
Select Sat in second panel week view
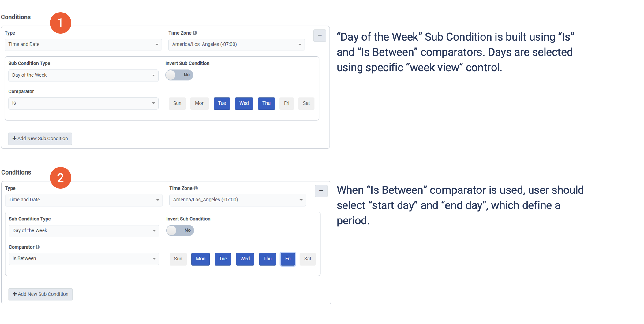tap(308, 259)
